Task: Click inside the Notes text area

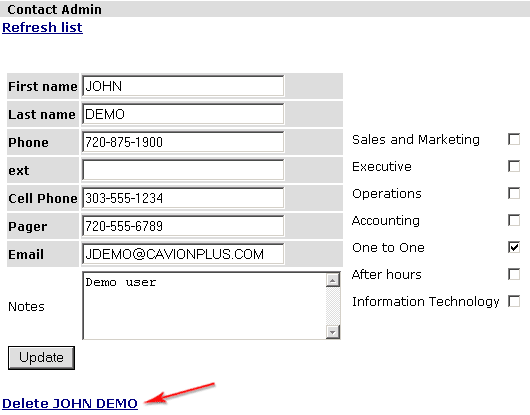Action: (204, 306)
